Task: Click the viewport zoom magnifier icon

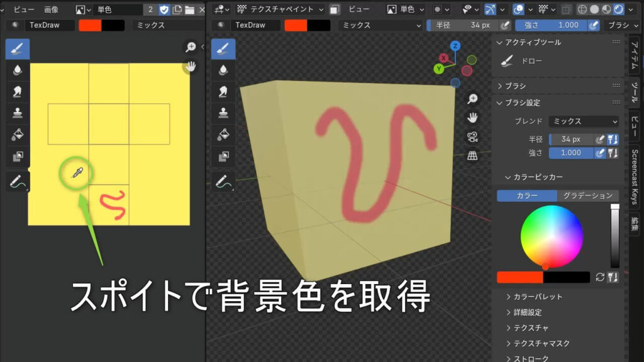Action: [x=472, y=99]
